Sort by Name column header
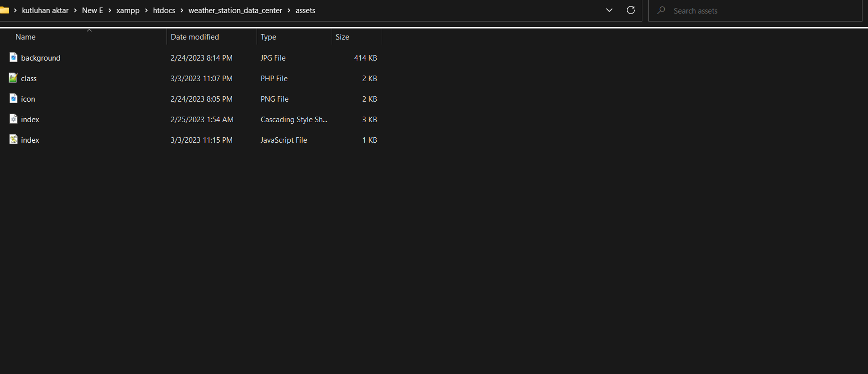 coord(26,37)
